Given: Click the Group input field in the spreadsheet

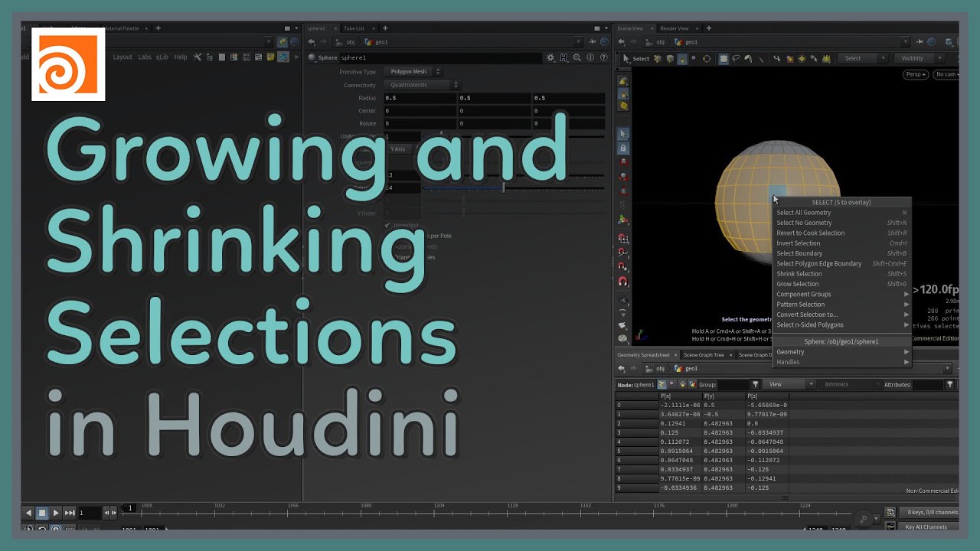Looking at the screenshot, I should pyautogui.click(x=733, y=384).
